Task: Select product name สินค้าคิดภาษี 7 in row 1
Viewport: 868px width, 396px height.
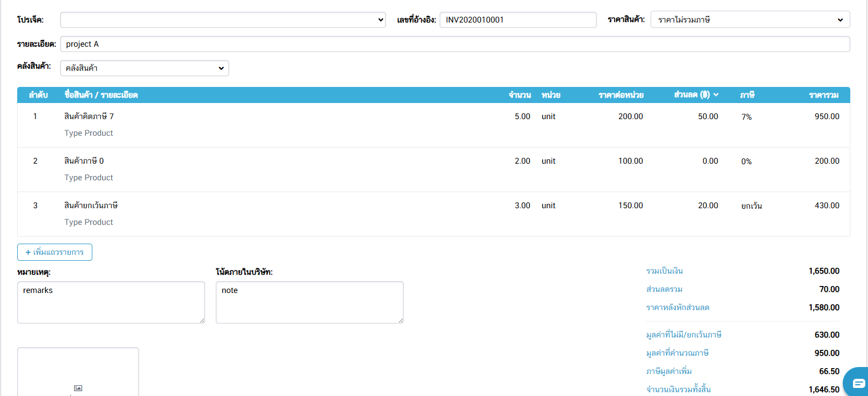Action: (x=89, y=116)
